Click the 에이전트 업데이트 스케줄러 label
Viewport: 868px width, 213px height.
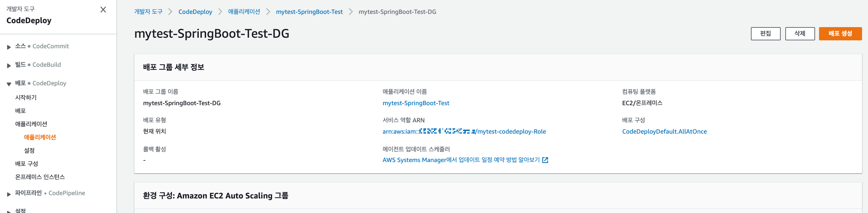coord(416,149)
